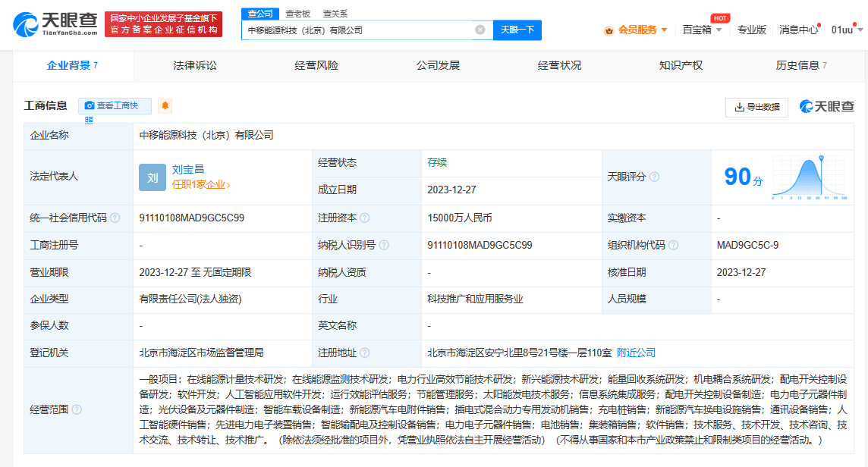Click help icon beside 纳税人识别号

(x=384, y=245)
